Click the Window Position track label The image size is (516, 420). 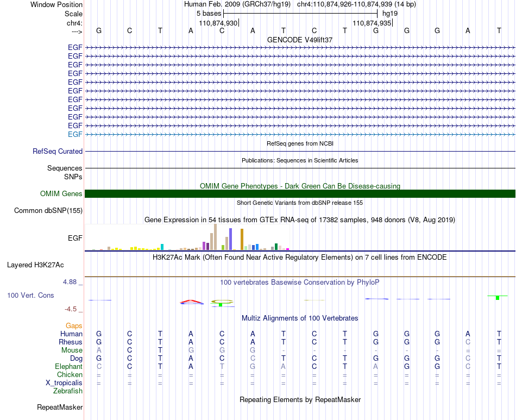coord(56,4)
